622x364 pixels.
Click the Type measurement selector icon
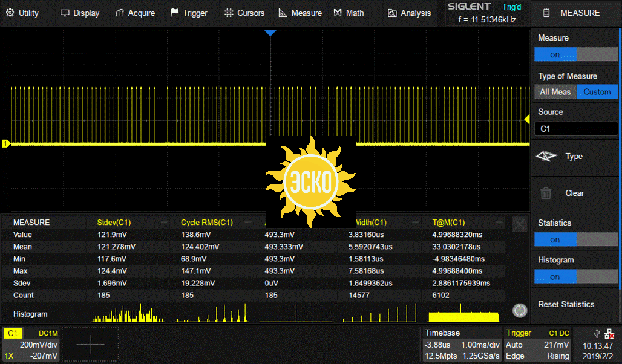546,156
